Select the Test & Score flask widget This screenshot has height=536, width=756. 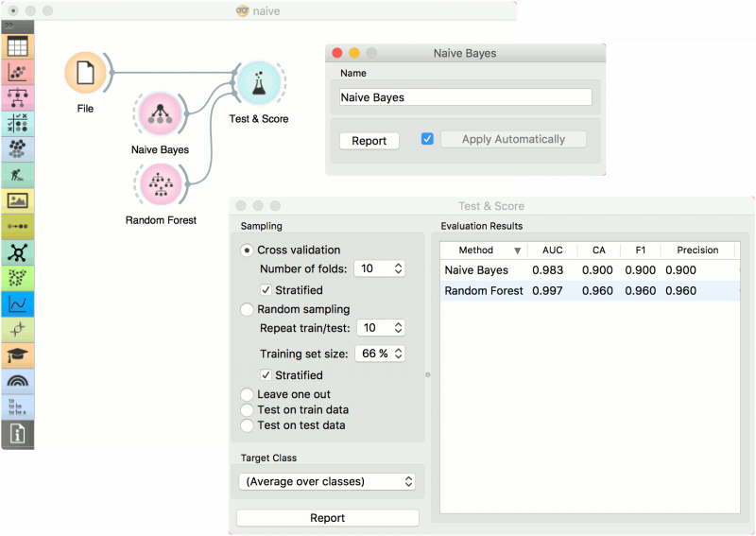coord(259,83)
